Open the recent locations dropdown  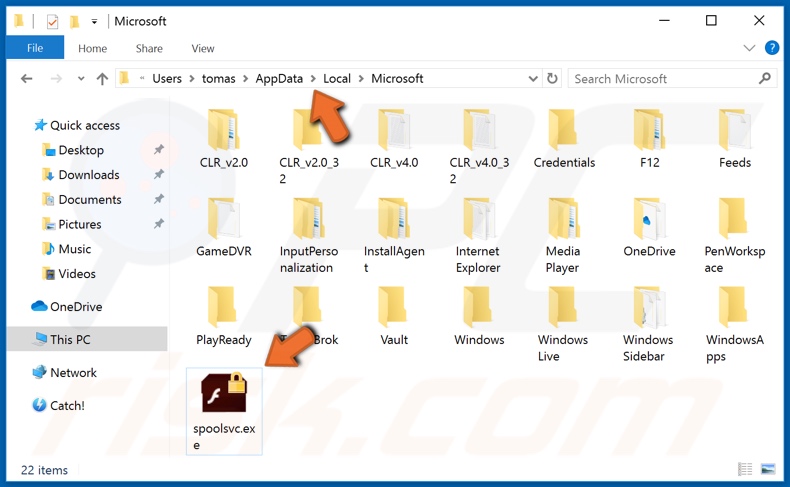pos(81,79)
